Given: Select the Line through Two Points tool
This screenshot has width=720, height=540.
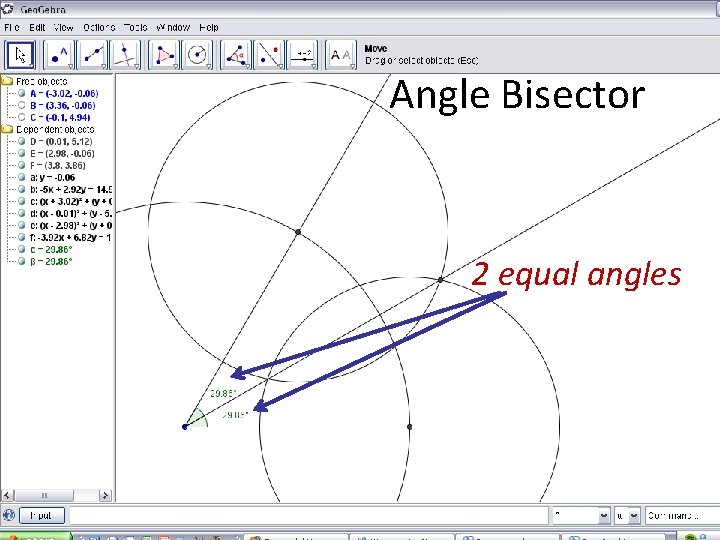Looking at the screenshot, I should pos(93,55).
